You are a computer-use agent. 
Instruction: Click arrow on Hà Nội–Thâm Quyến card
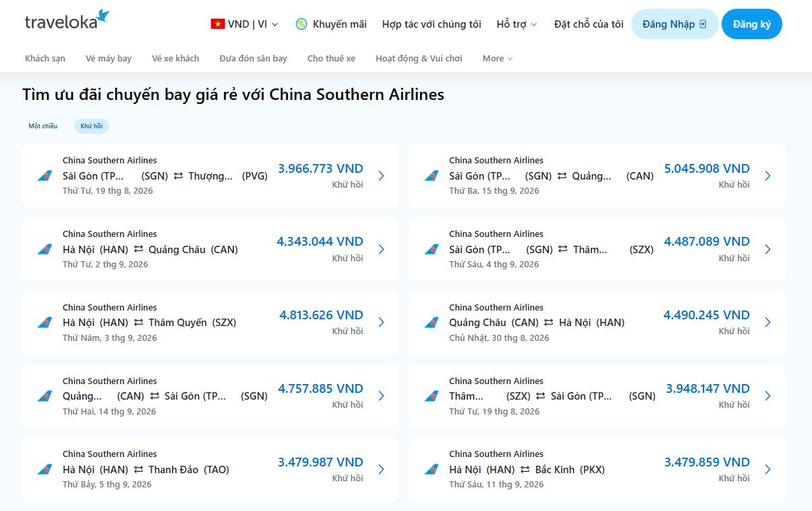pyautogui.click(x=381, y=323)
